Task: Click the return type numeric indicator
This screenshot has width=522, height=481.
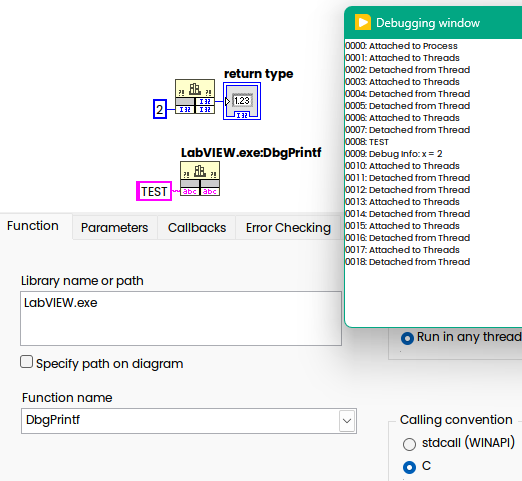Action: [x=242, y=101]
